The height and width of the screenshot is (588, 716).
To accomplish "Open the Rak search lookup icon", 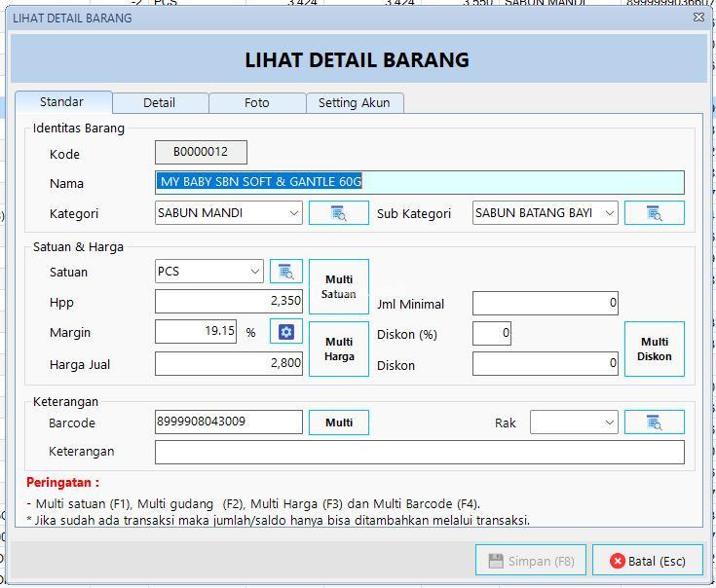I will point(654,423).
